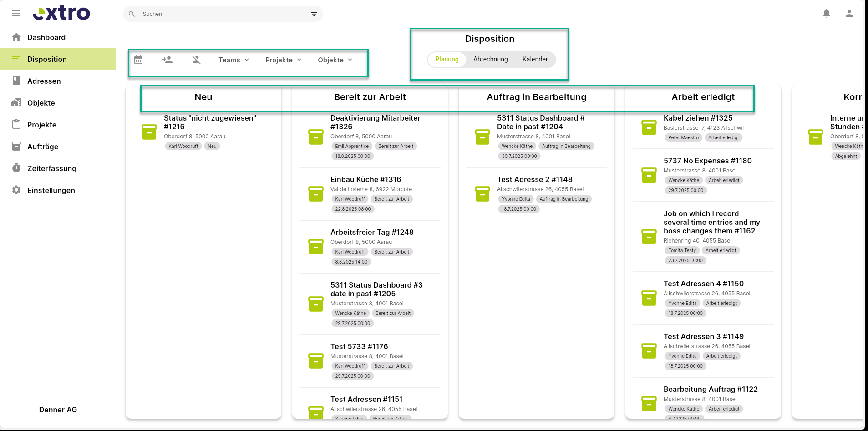Expand the Objekte filter dropdown
The image size is (868, 431).
[335, 60]
